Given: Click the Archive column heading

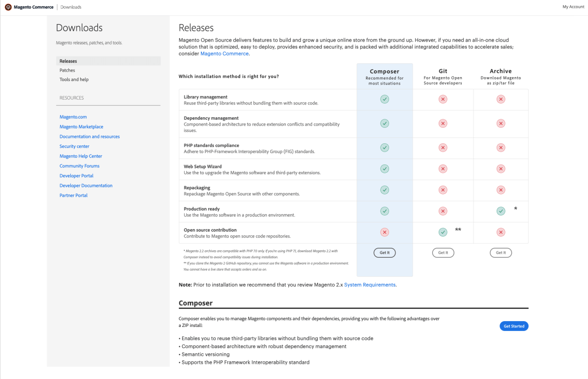Looking at the screenshot, I should [501, 71].
